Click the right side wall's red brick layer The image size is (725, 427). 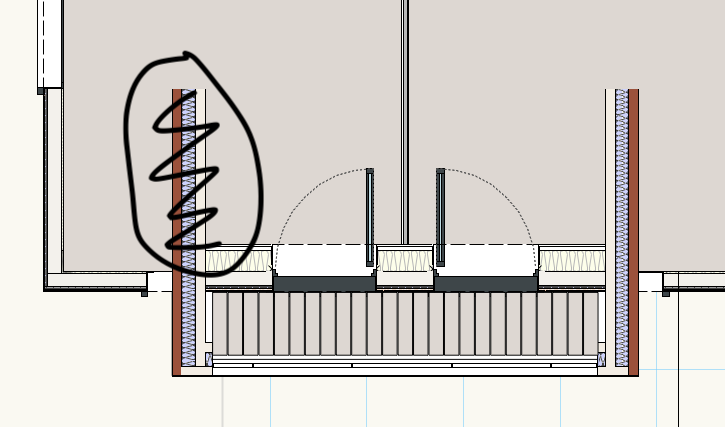point(633,200)
